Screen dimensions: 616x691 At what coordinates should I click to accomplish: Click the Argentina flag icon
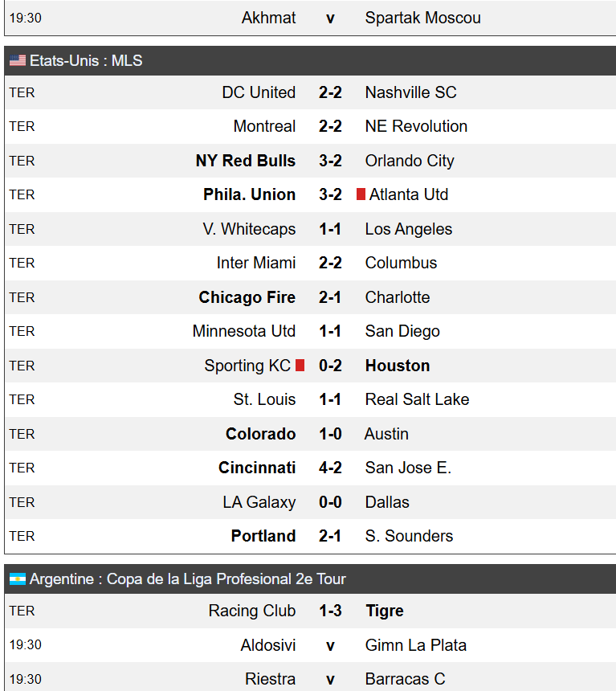click(x=18, y=579)
